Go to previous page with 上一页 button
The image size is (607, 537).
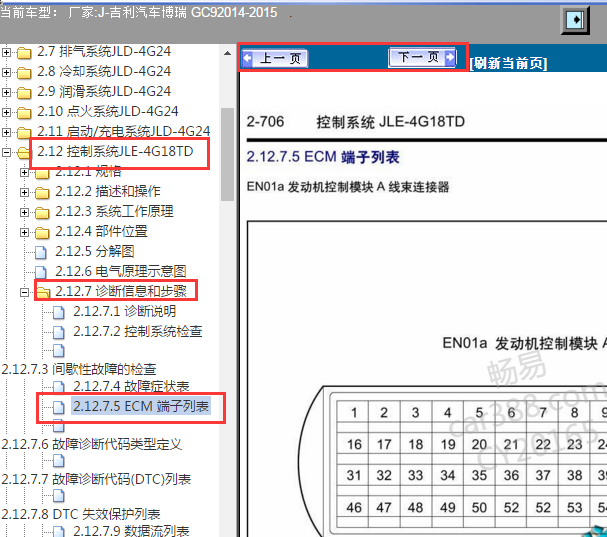click(274, 59)
